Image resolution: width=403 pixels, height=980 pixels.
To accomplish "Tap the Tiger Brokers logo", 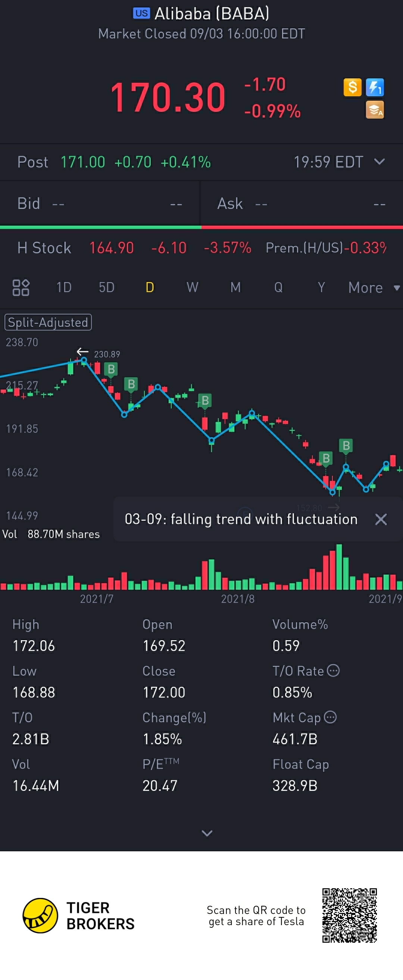I will 78,916.
